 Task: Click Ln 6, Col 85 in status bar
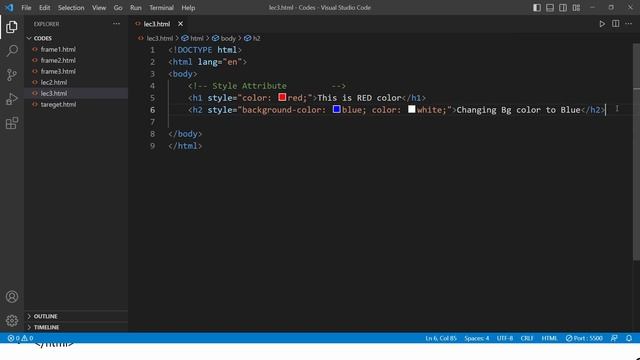tap(441, 338)
